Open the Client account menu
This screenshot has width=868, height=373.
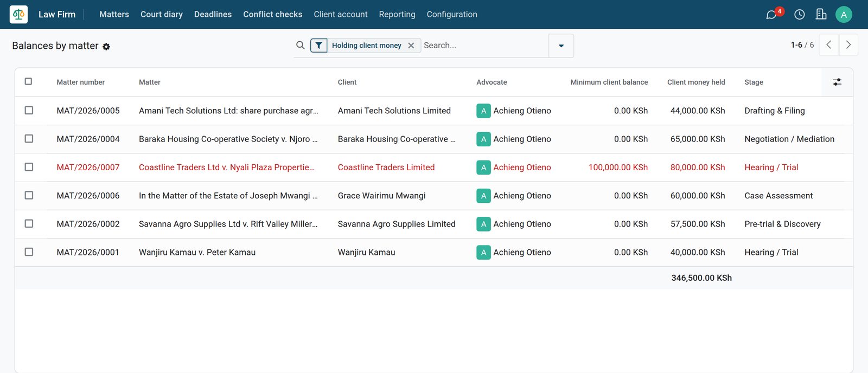(341, 15)
